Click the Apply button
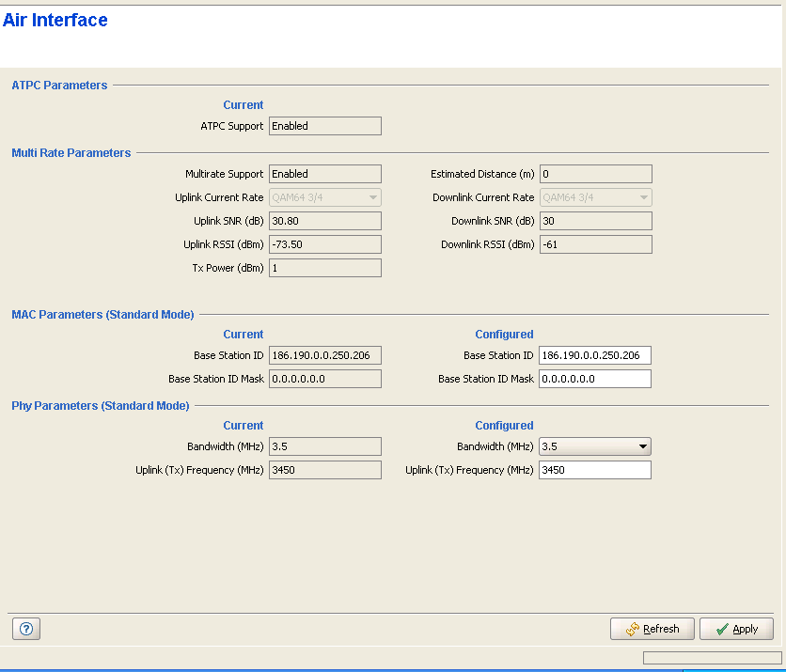The image size is (786, 672). tap(736, 629)
